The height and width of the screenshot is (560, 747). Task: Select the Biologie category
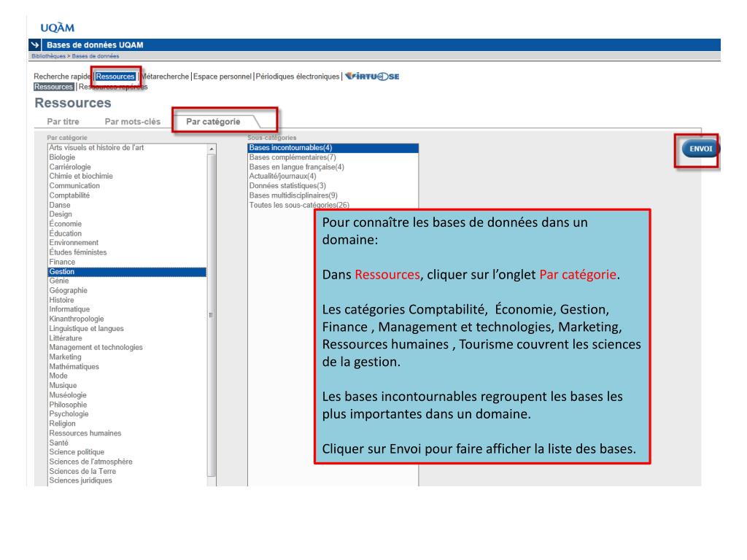127,157
